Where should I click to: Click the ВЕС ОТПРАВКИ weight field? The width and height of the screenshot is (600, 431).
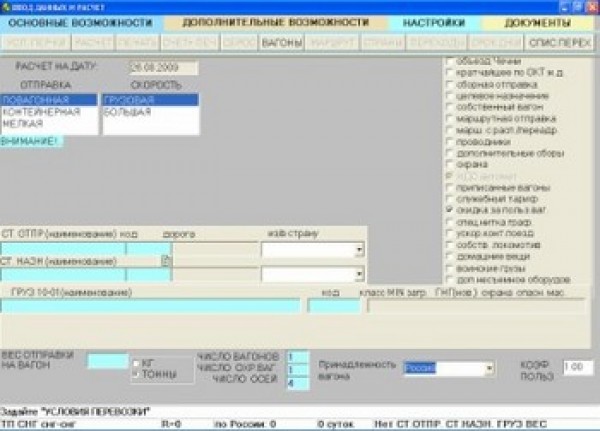pos(108,361)
